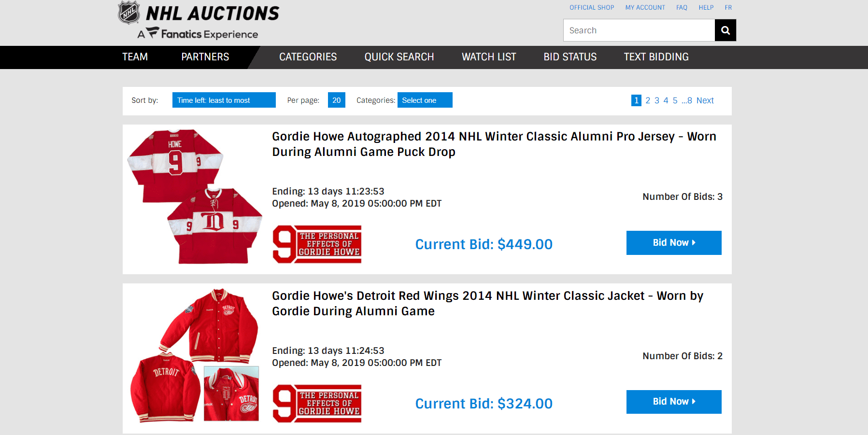Open the Red Wings jacket thumbnail image
The width and height of the screenshot is (868, 435).
click(195, 356)
